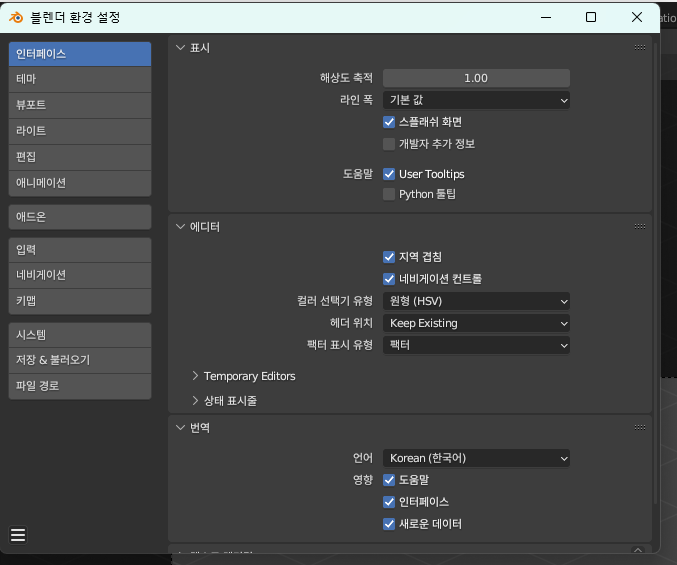Toggle the 스플래쉬 화면 checkbox

coord(389,122)
